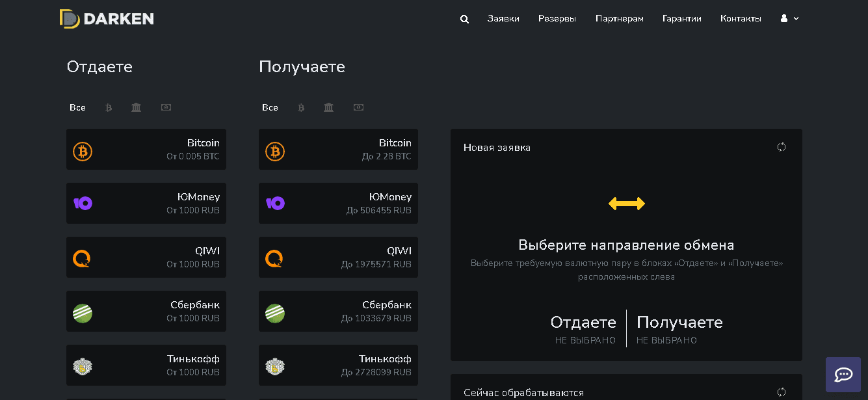Open the Резервы menu item

(x=557, y=19)
